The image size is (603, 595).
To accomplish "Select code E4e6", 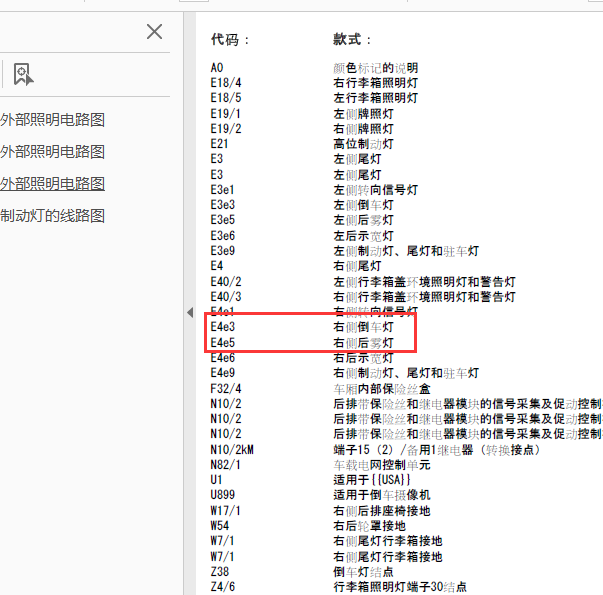I will 222,358.
